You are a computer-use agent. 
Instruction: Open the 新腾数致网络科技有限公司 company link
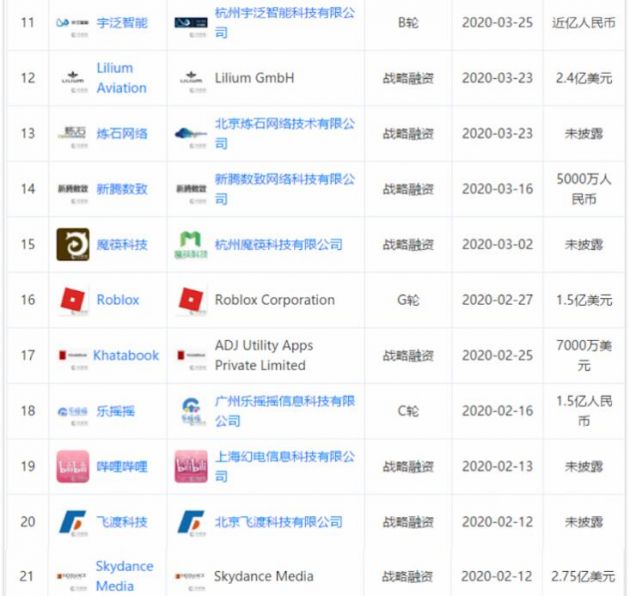284,189
